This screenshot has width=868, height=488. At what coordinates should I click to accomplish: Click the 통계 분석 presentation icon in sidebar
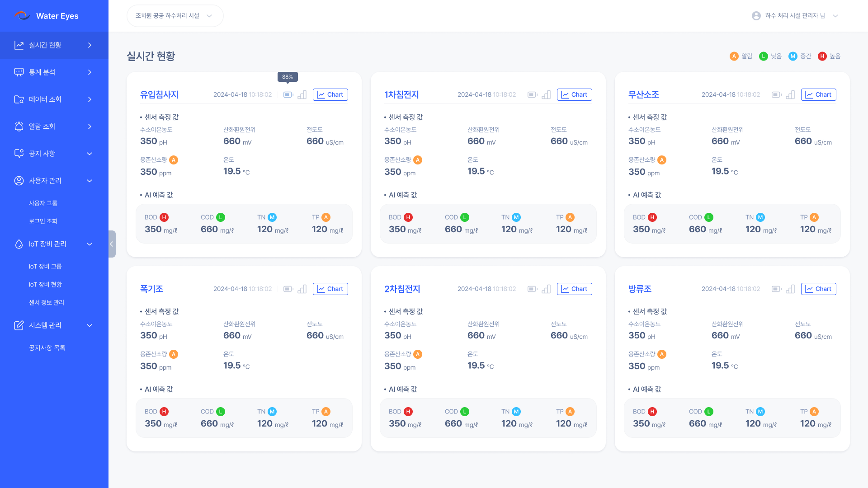(x=19, y=72)
